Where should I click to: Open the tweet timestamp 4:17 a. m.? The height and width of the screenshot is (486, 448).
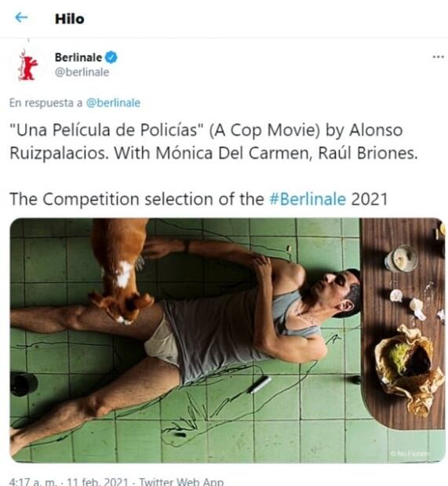point(33,481)
